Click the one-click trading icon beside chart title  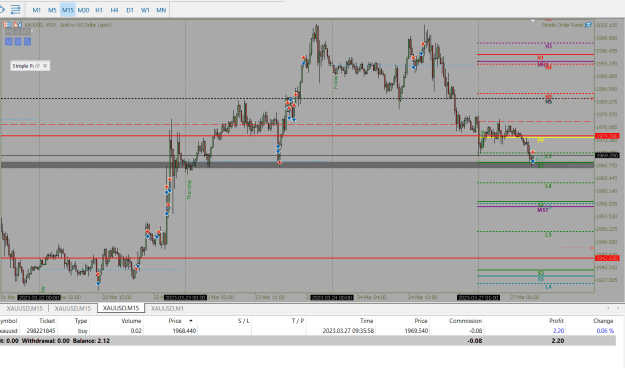(18, 25)
